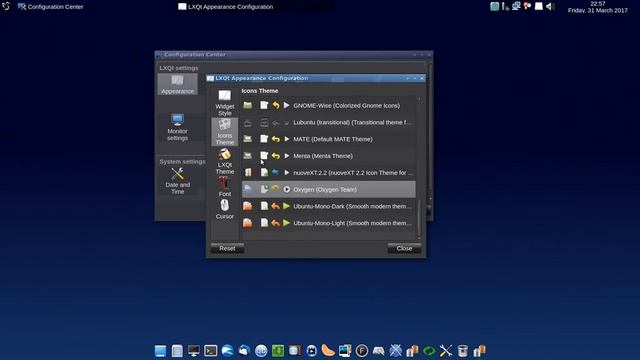Switch to Configuration Center taskbar entry
The height and width of the screenshot is (360, 640).
click(x=51, y=7)
